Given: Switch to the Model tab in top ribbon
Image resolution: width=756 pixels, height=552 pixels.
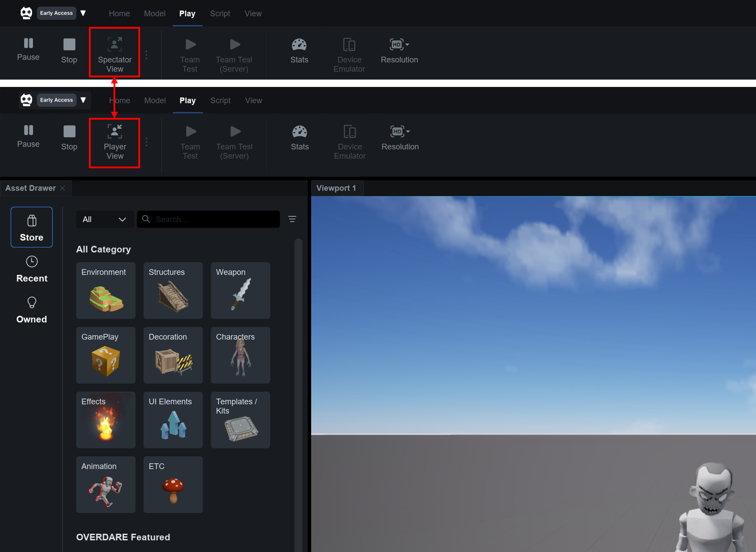Looking at the screenshot, I should coord(155,14).
